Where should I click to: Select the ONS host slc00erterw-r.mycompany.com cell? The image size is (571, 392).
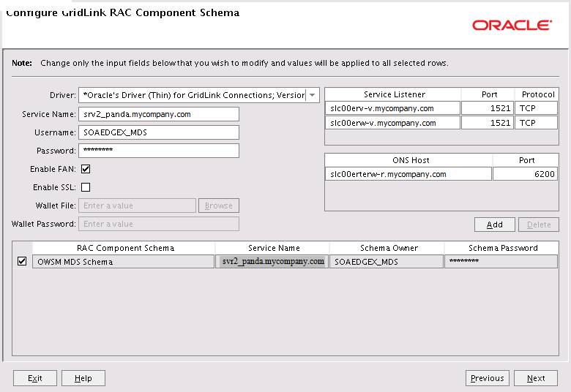408,174
